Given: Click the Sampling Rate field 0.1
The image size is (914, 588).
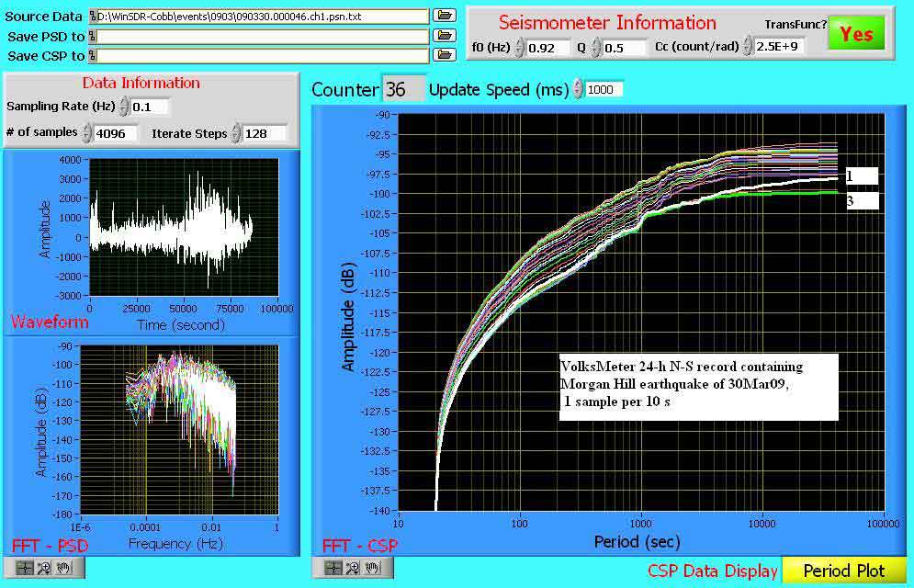Looking at the screenshot, I should click(x=150, y=107).
